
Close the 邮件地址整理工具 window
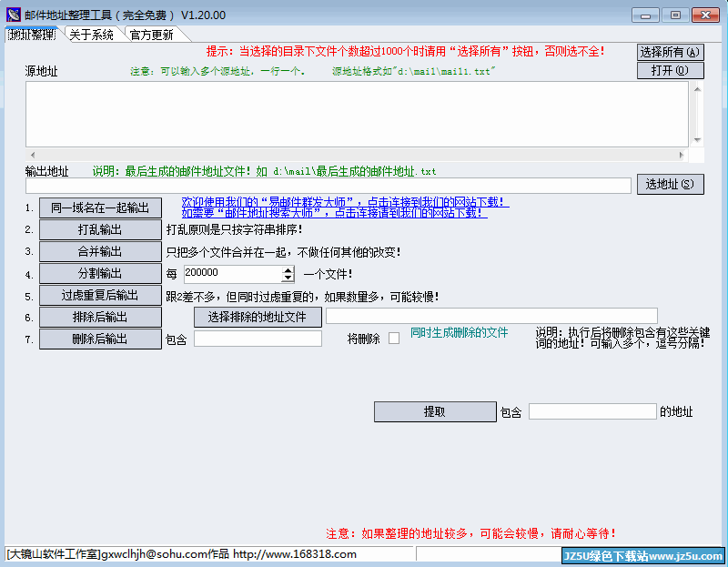pos(706,15)
